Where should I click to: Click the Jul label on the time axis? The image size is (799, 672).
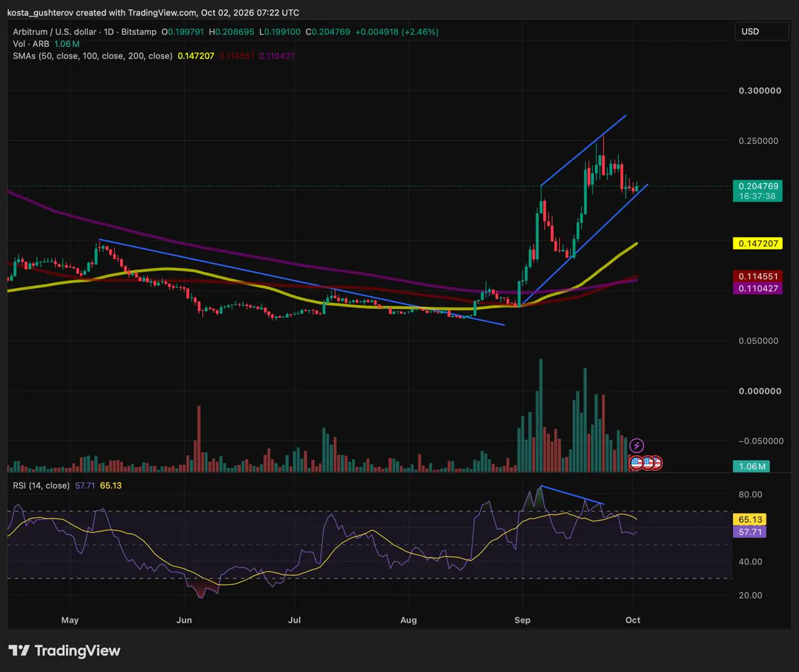(295, 620)
